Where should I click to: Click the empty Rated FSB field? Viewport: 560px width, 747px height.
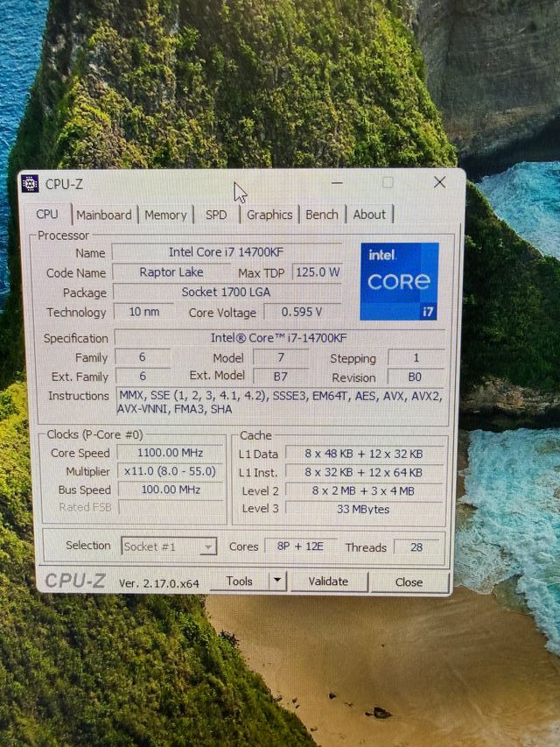(x=171, y=507)
